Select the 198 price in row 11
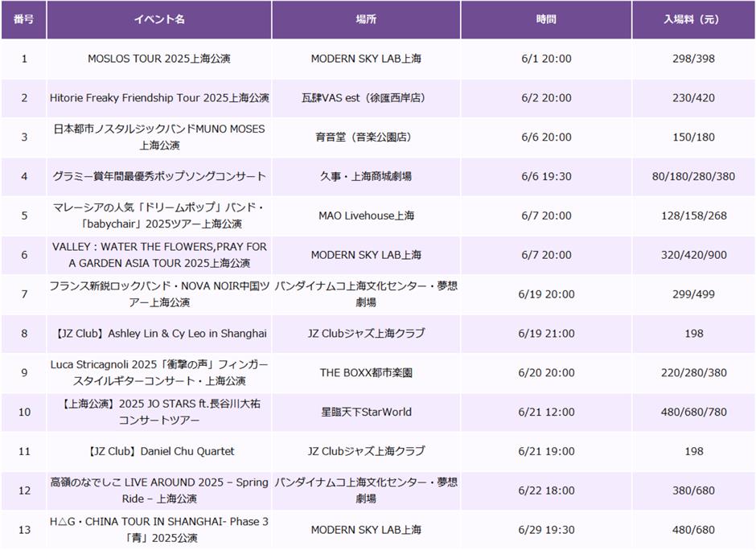756x550 pixels. (x=694, y=452)
